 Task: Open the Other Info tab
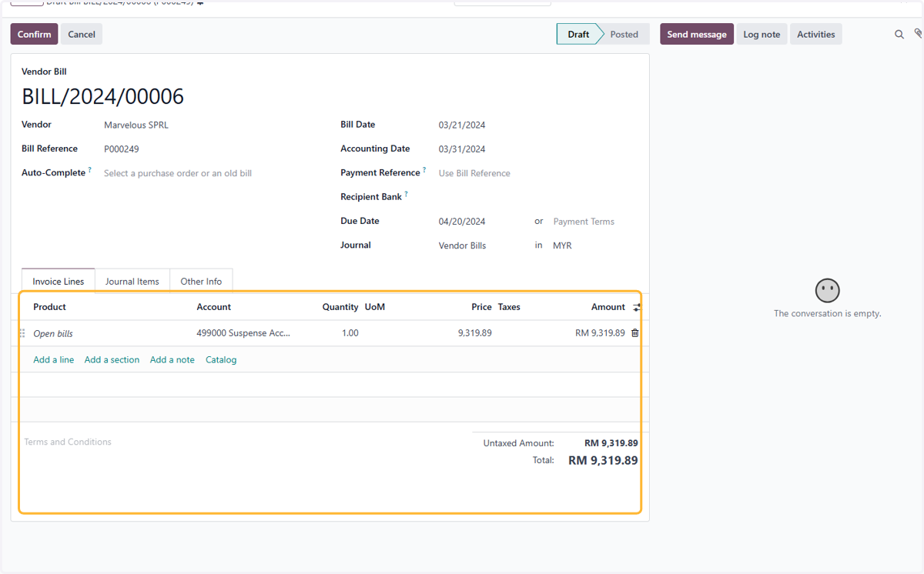point(201,281)
